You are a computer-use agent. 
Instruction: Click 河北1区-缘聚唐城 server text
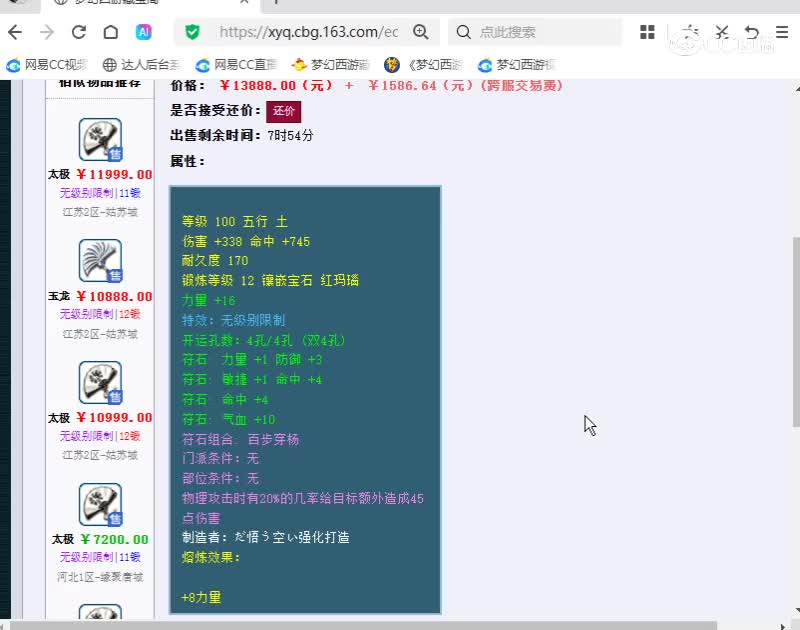click(100, 577)
